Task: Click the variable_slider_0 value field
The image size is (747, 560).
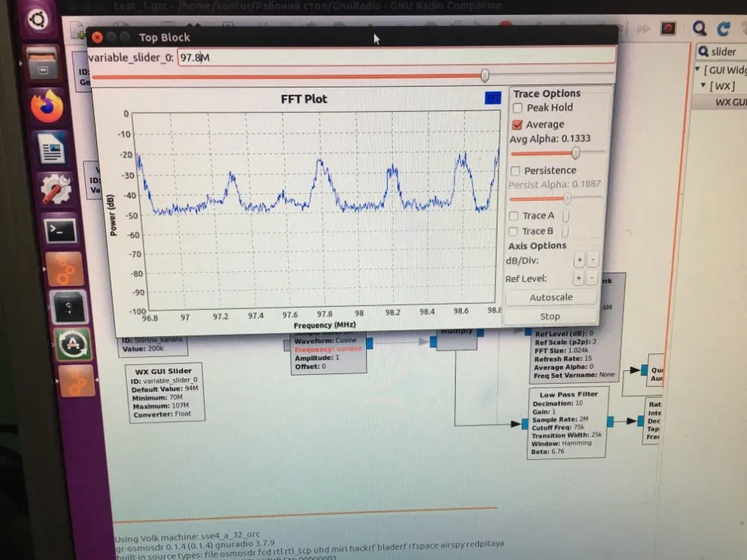Action: click(x=397, y=57)
